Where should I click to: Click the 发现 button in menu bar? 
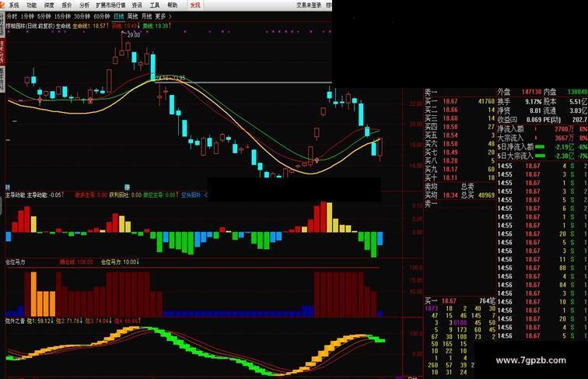point(195,5)
